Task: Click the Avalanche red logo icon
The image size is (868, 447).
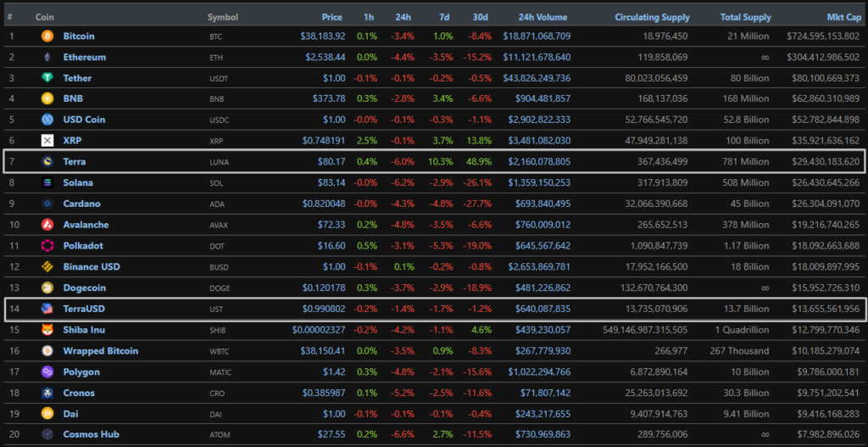Action: (x=47, y=225)
